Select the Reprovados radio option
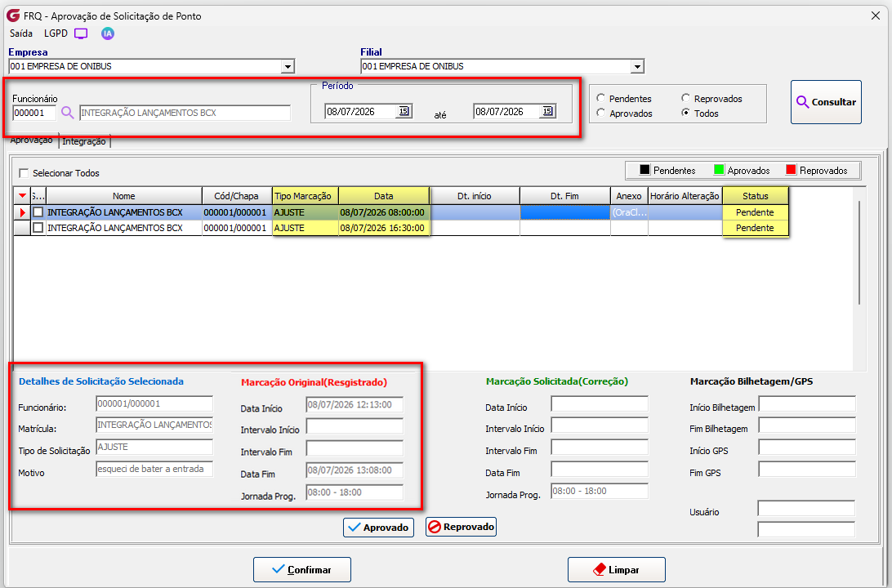 coord(685,98)
